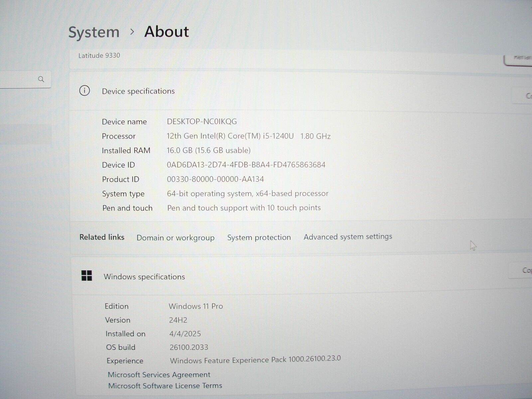Open Advanced system settings
532x399 pixels.
click(347, 236)
